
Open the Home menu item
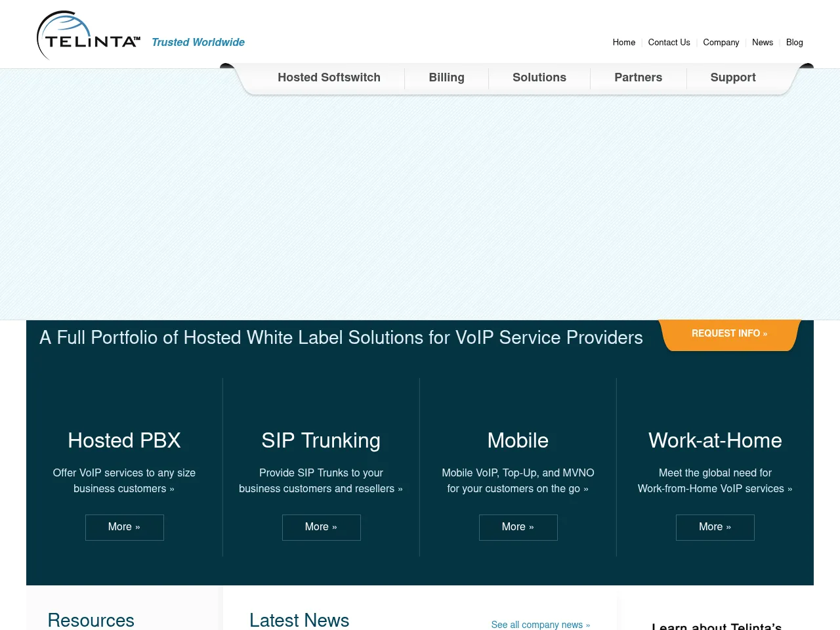pos(623,42)
